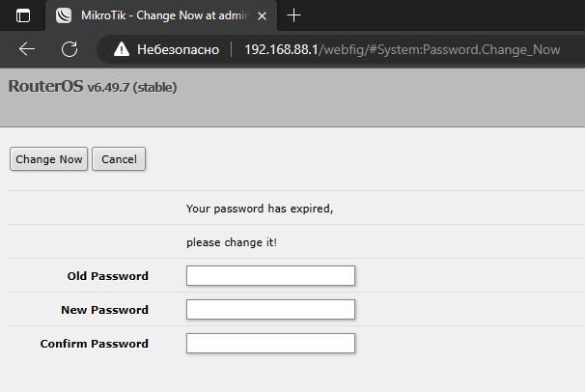This screenshot has height=392, width=585.
Task: Click the Небезопасно security label
Action: click(x=178, y=49)
